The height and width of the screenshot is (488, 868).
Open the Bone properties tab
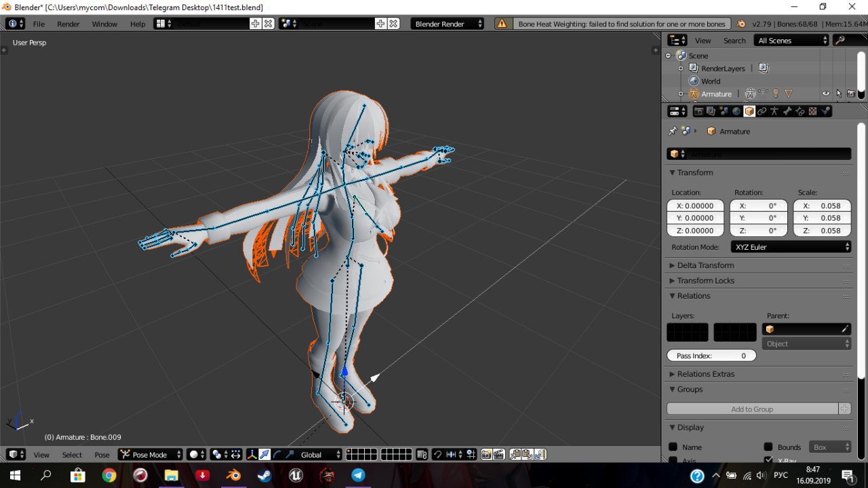click(x=787, y=111)
